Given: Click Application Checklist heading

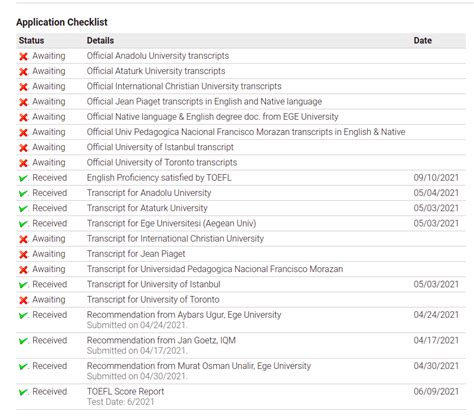Looking at the screenshot, I should [62, 22].
